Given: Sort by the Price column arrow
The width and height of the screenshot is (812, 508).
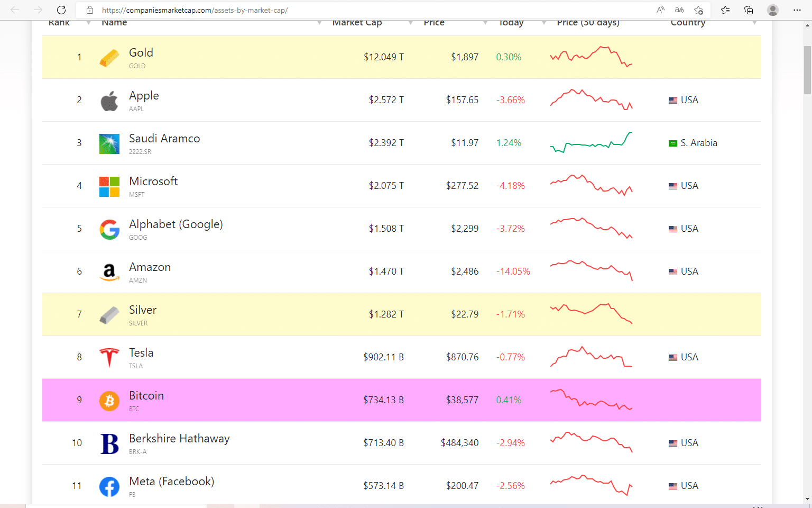Looking at the screenshot, I should [x=485, y=23].
